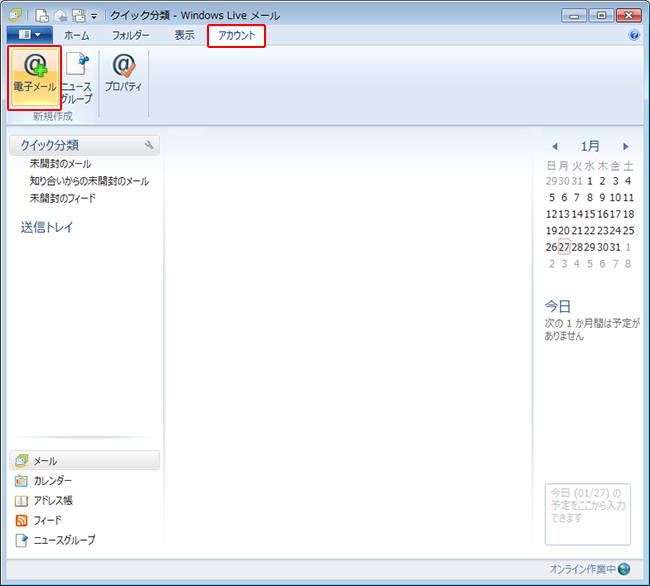Open カレンダー in the navigation pane

(52, 481)
